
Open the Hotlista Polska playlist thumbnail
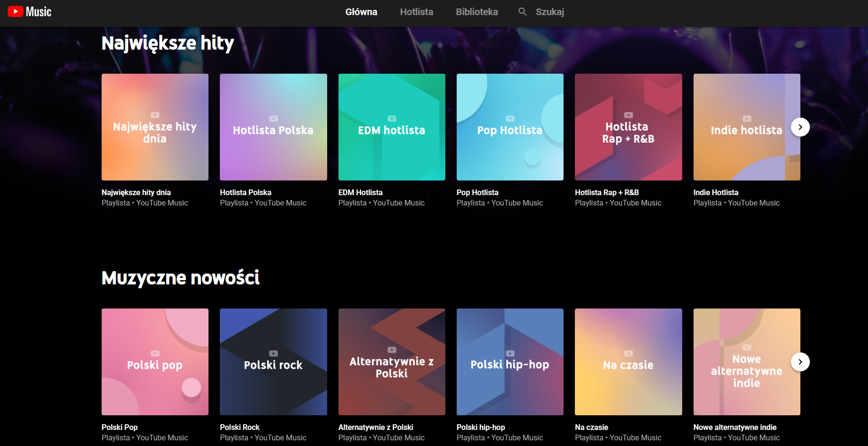273,127
